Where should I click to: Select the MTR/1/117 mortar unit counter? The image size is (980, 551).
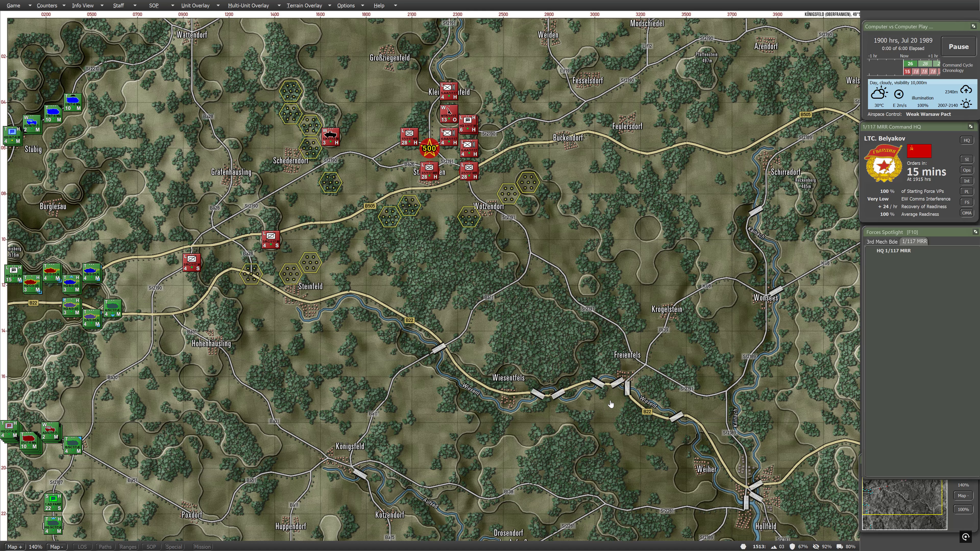click(449, 114)
